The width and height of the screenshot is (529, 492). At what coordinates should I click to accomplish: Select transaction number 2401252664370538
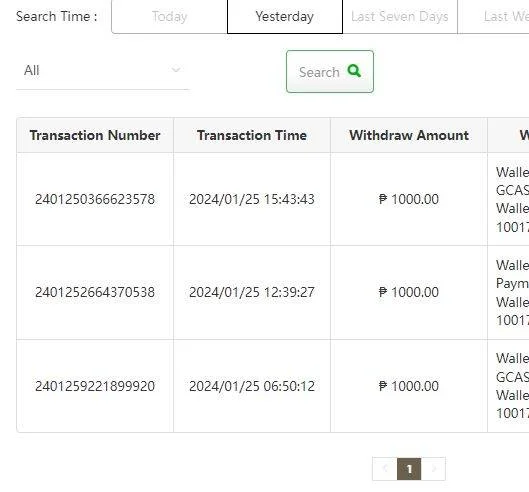pos(95,292)
